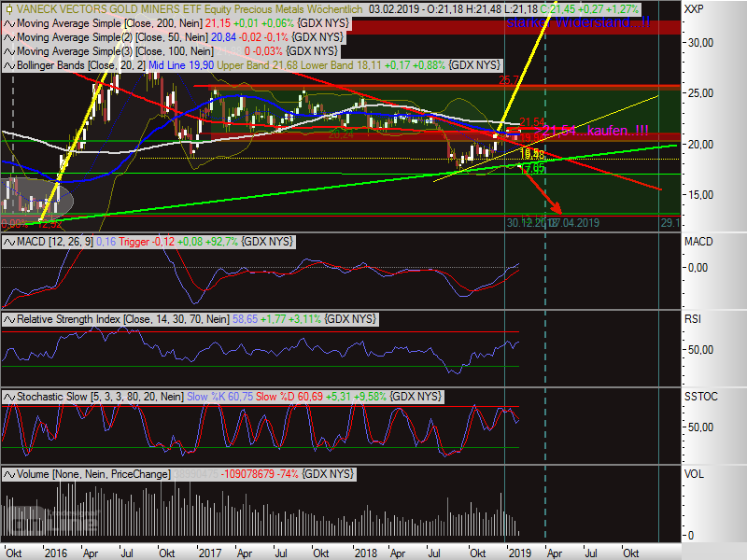Image resolution: width=747 pixels, height=560 pixels.
Task: Select the Moving Average Simple(3) [Close, 100] label
Action: click(x=115, y=51)
